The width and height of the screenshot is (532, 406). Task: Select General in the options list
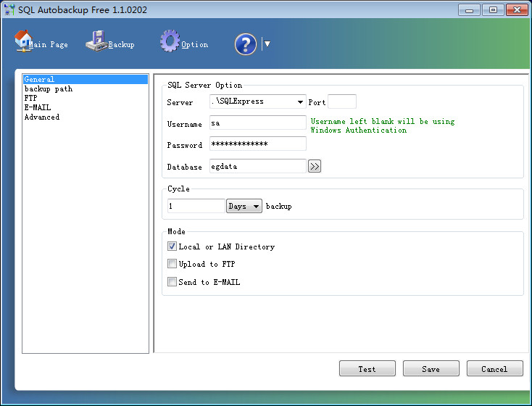click(86, 79)
